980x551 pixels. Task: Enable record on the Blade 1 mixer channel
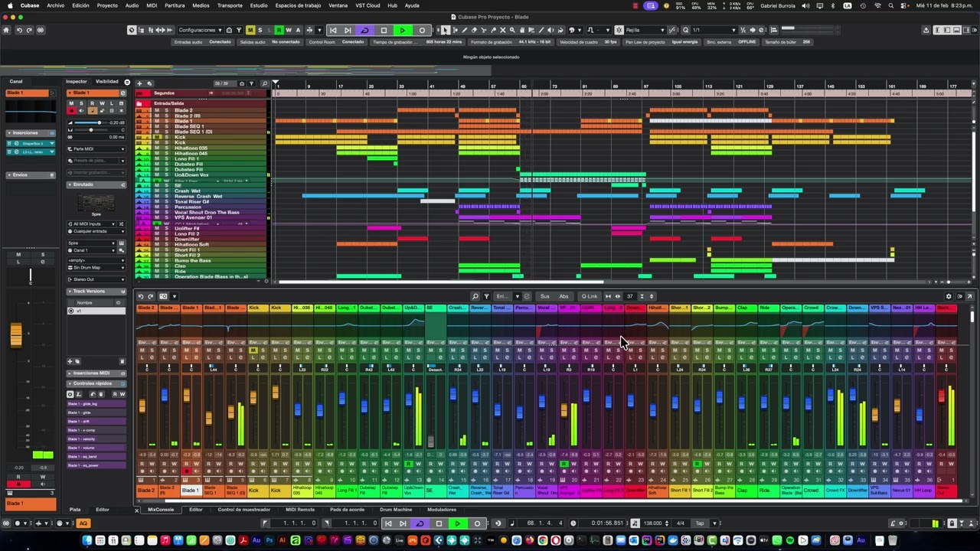186,471
